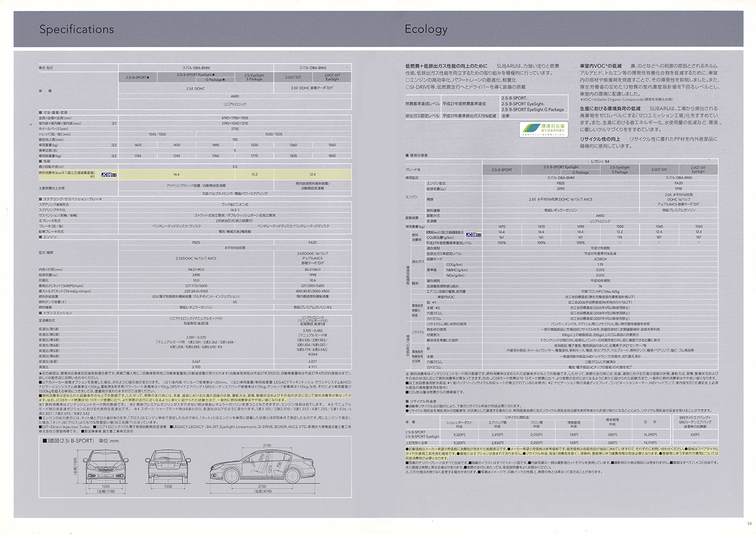Click "2.0GT DIT" header in Specifications table

(x=293, y=77)
